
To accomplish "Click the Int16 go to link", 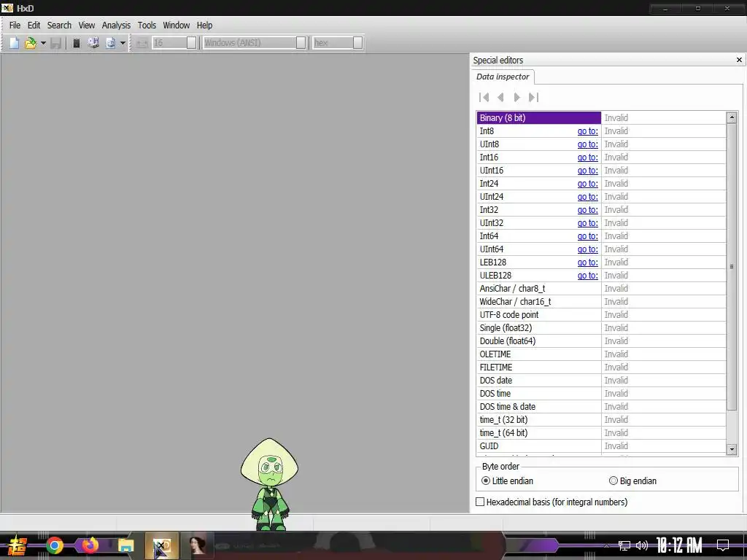I will (x=587, y=157).
